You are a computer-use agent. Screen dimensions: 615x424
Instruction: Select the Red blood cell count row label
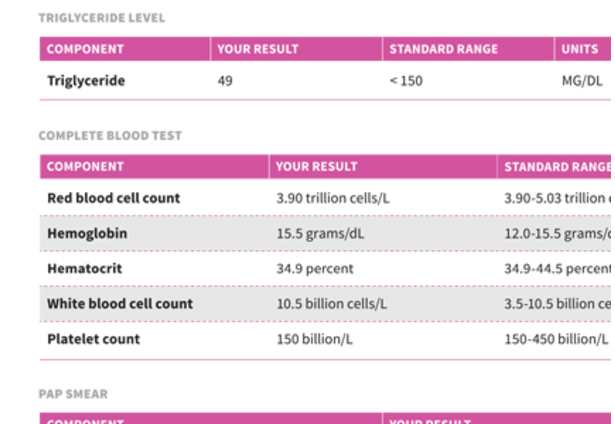(114, 198)
